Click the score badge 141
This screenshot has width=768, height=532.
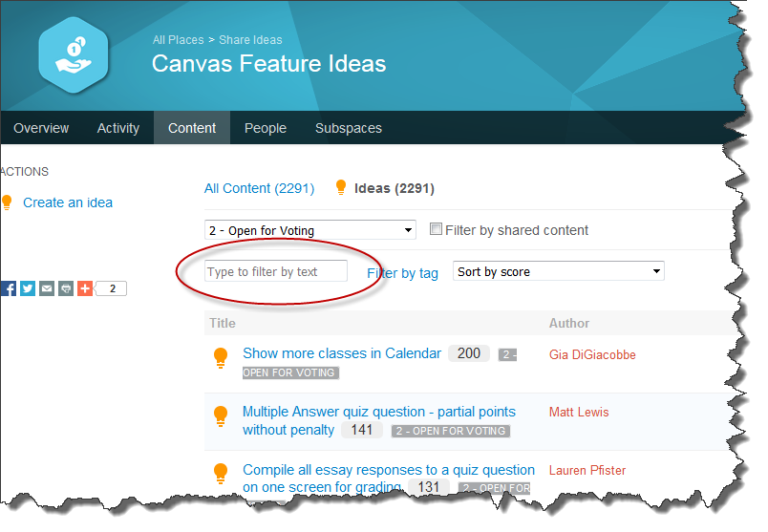pos(362,430)
